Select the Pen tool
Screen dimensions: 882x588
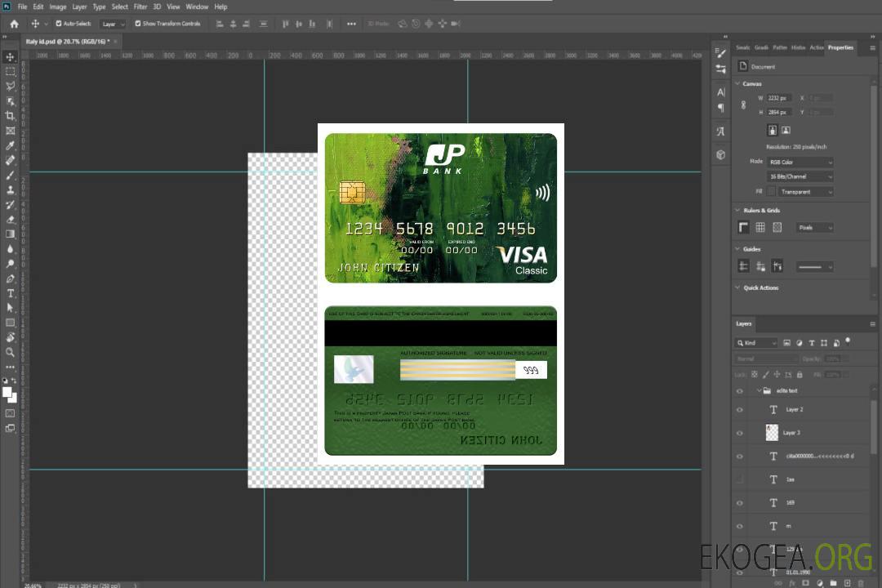(x=10, y=278)
